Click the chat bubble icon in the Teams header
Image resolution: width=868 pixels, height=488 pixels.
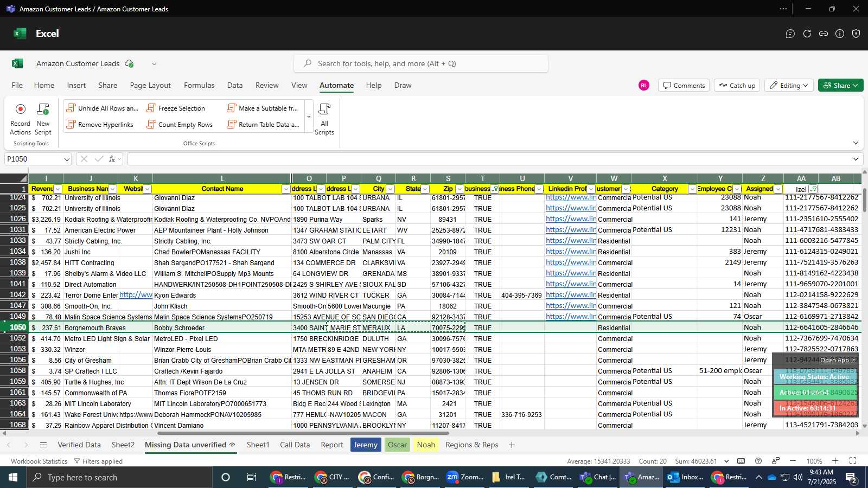[790, 34]
